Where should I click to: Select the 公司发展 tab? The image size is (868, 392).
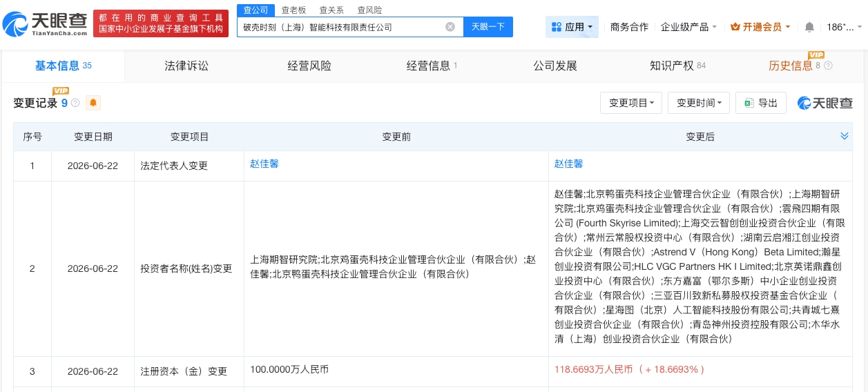554,66
